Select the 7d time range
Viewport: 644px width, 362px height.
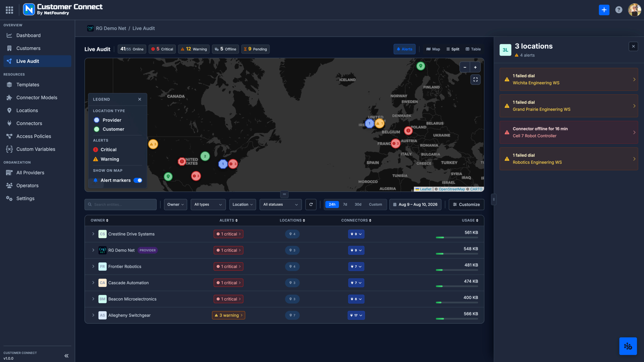point(345,205)
